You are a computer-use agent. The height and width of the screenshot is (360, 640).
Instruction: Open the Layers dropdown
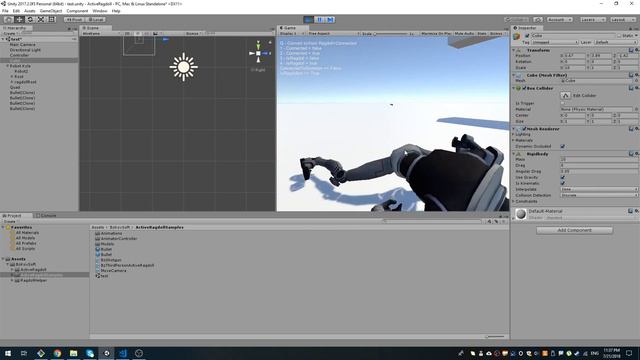(592, 20)
